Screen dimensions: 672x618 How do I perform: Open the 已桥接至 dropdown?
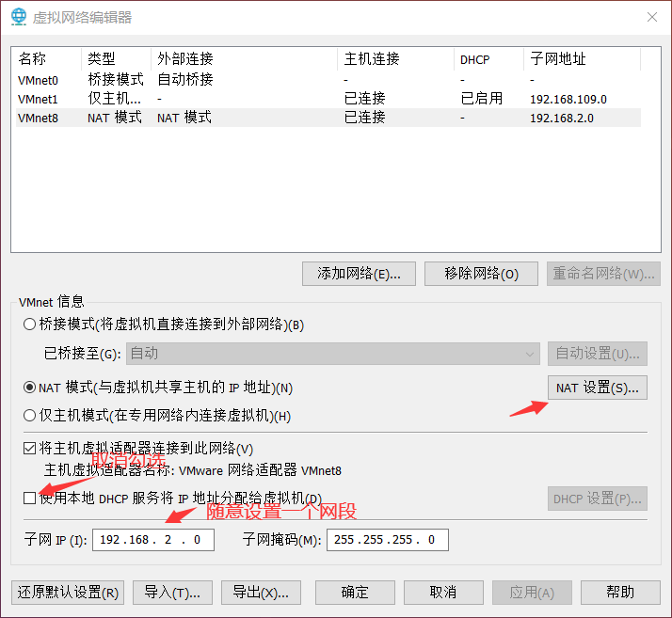(x=333, y=354)
